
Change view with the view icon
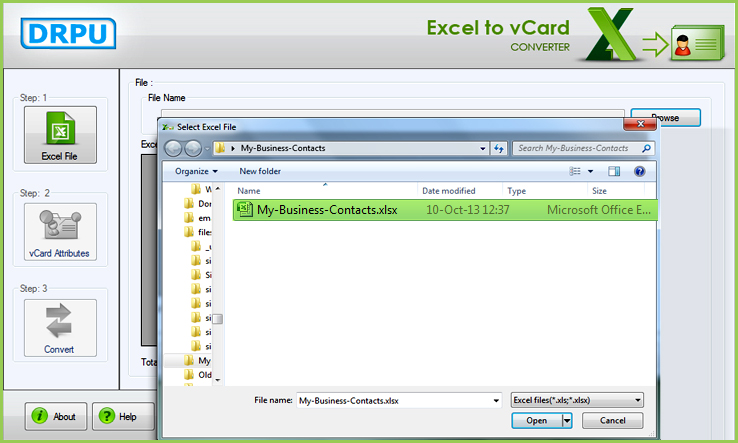[575, 171]
